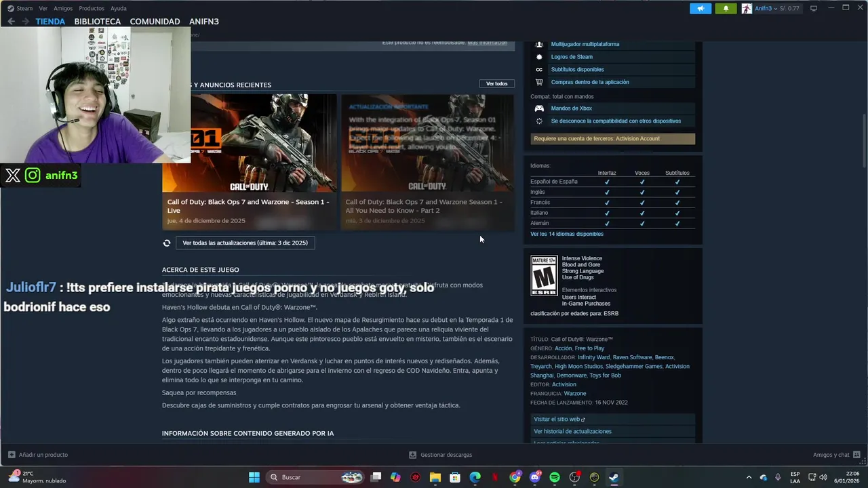
Task: Open the green notifications bell
Action: [x=726, y=8]
